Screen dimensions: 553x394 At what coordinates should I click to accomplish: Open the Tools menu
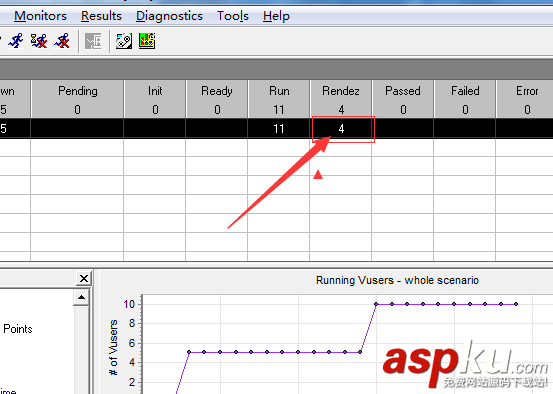pos(233,16)
